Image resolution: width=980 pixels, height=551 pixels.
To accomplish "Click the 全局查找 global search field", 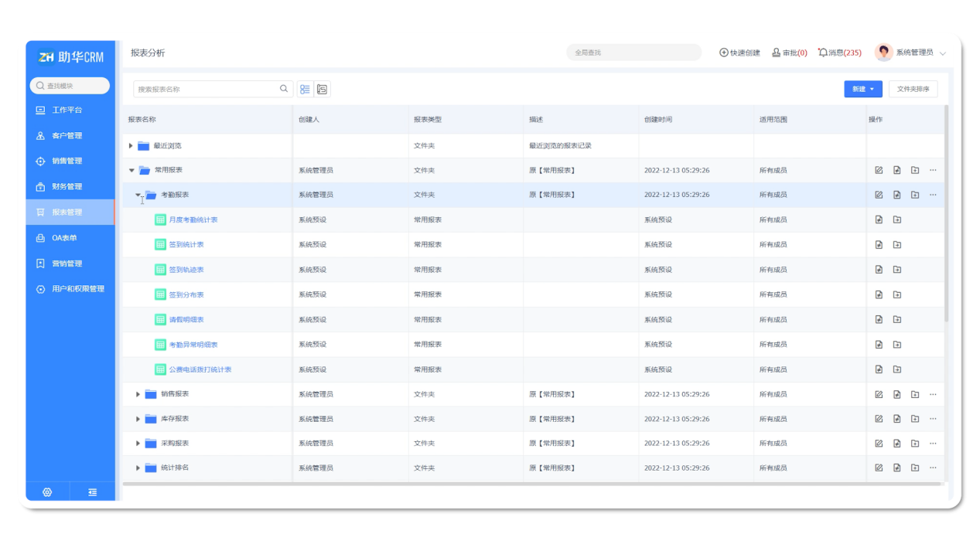I will click(633, 53).
